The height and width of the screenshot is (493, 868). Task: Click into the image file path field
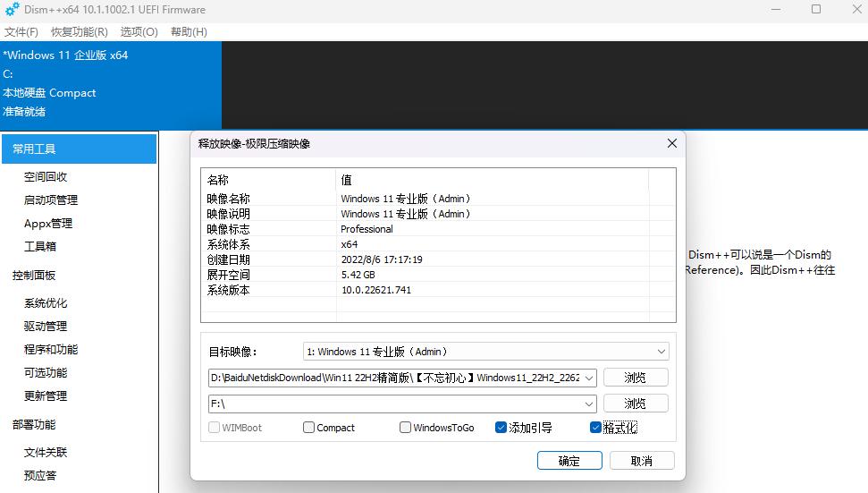[396, 378]
